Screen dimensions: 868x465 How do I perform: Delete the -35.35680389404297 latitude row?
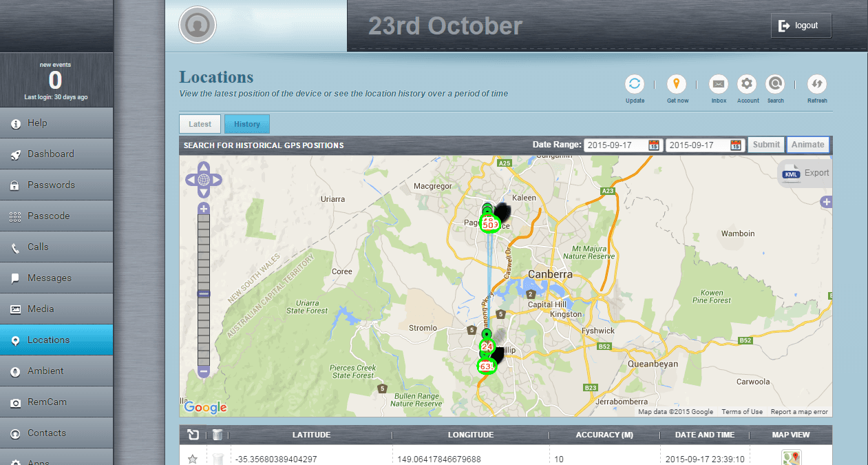point(217,459)
